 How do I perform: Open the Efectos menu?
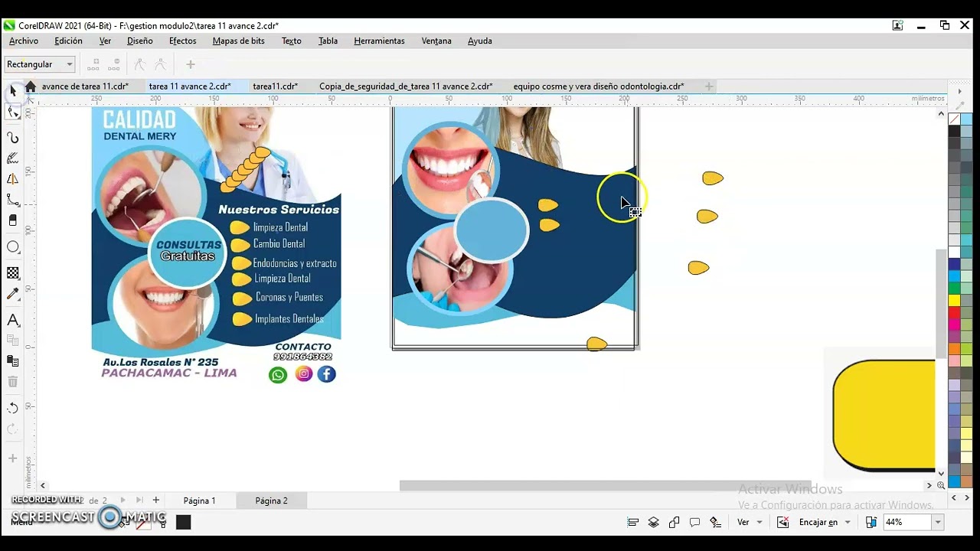tap(183, 41)
